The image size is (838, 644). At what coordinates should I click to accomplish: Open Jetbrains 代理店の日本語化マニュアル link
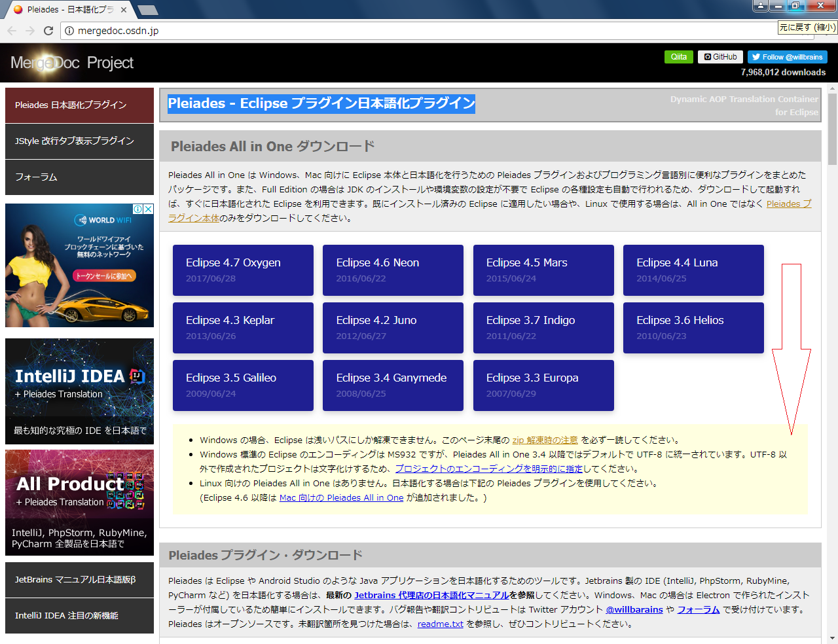[x=431, y=596]
